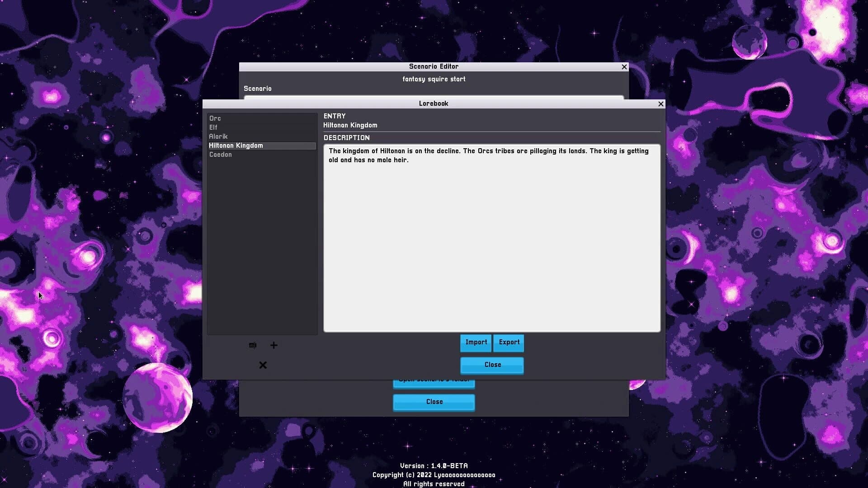Click the fantasy squire start scenario title
Viewport: 868px width, 488px height.
coord(434,79)
